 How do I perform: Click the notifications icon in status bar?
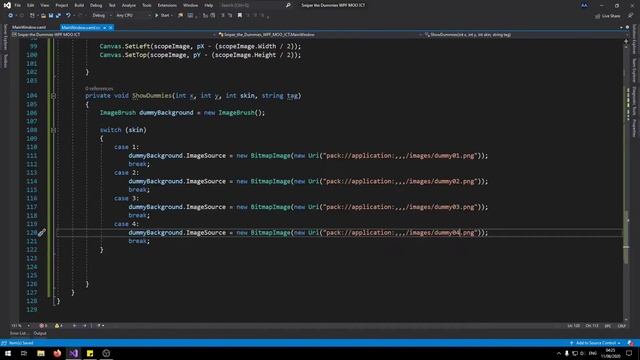[631, 343]
